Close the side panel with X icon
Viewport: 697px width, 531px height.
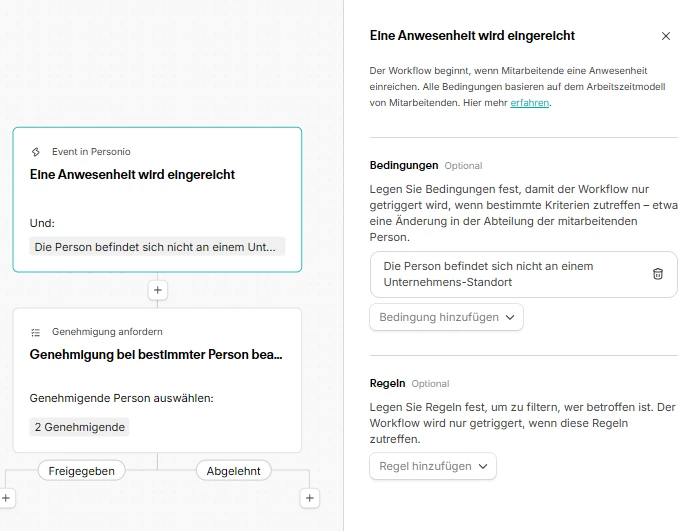(x=666, y=36)
